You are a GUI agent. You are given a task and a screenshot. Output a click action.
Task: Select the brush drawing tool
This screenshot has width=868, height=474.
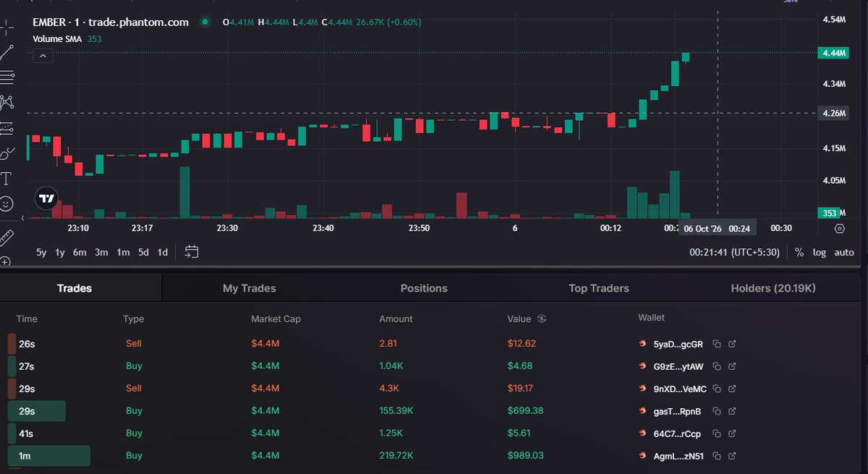click(x=7, y=153)
